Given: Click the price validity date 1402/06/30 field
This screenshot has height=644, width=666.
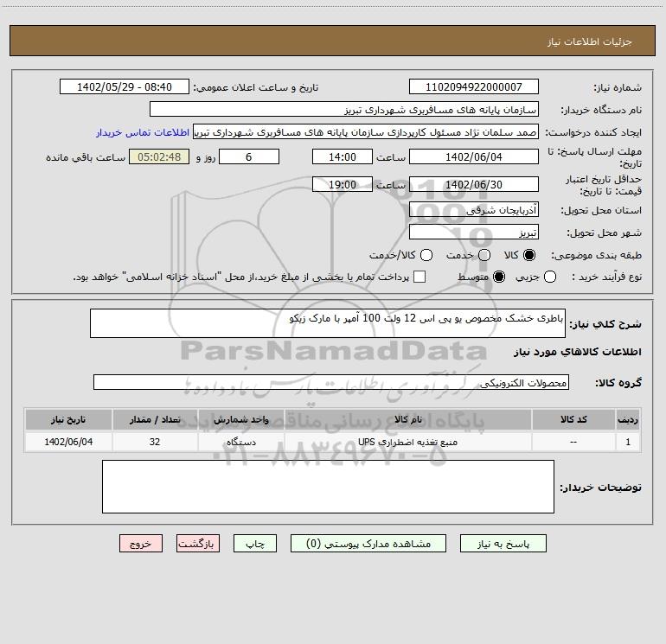Looking at the screenshot, I should [x=474, y=185].
